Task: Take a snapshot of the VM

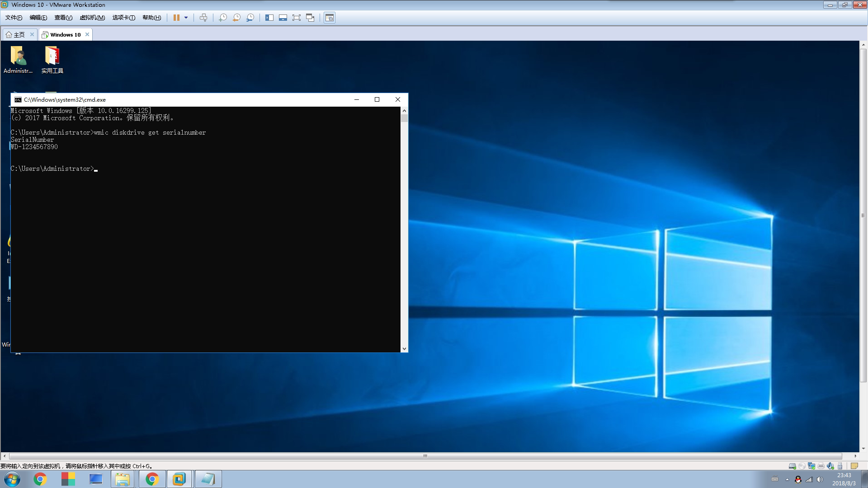Action: 223,18
